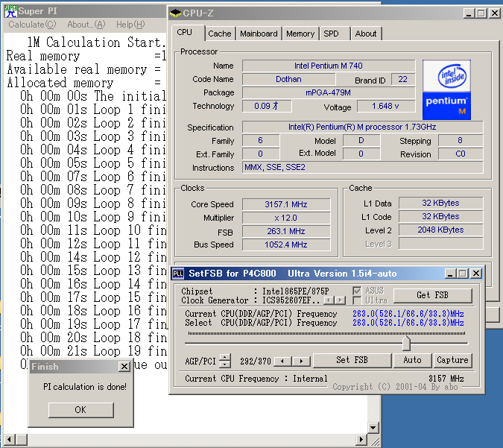This screenshot has width=503, height=448.
Task: Step the 292/370 value left
Action: click(x=282, y=362)
